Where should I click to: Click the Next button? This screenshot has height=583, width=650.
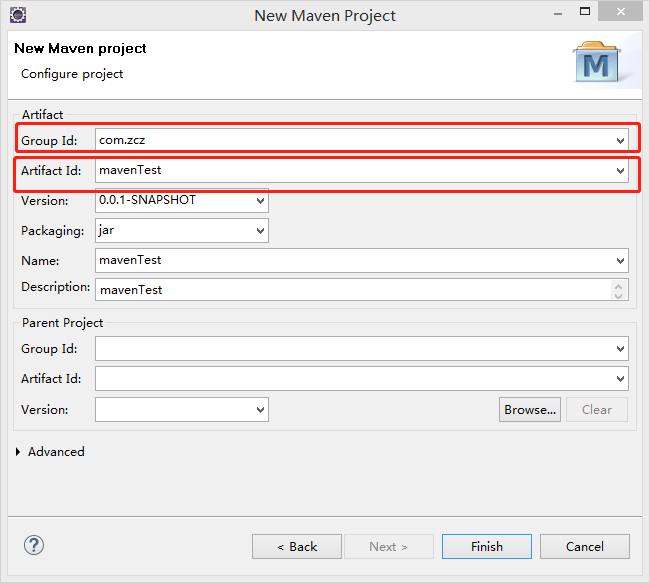(x=389, y=547)
